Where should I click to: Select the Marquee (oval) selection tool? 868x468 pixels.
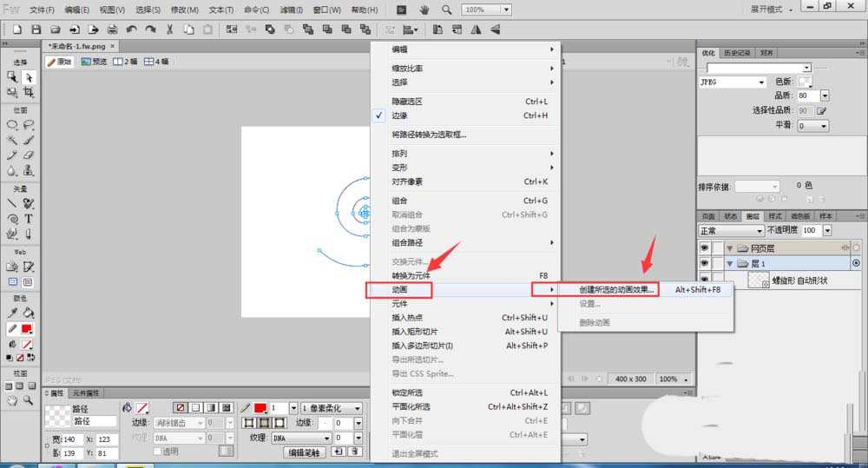pyautogui.click(x=12, y=125)
